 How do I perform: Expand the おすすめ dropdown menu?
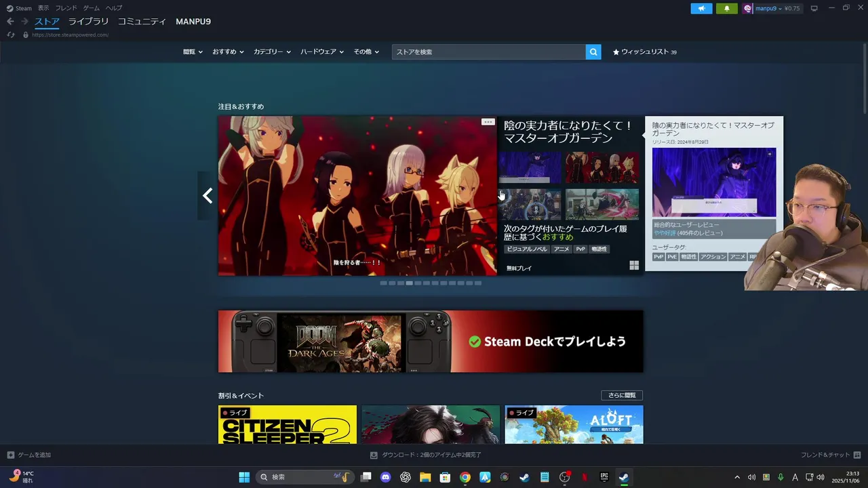228,52
